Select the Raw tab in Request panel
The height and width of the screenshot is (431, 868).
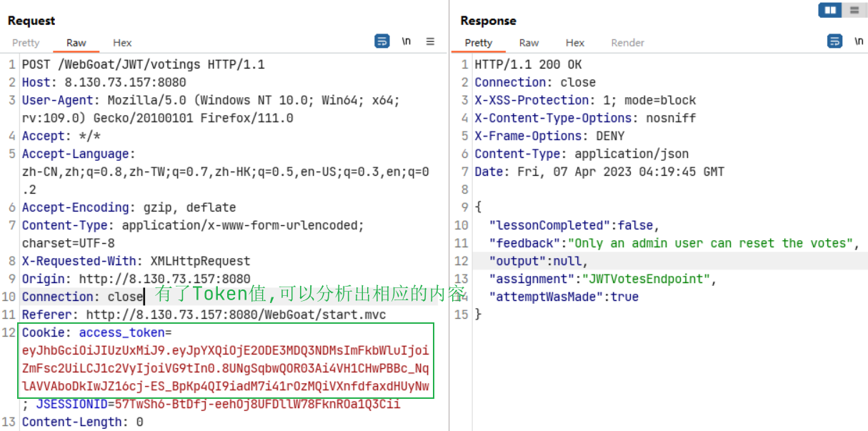tap(76, 43)
